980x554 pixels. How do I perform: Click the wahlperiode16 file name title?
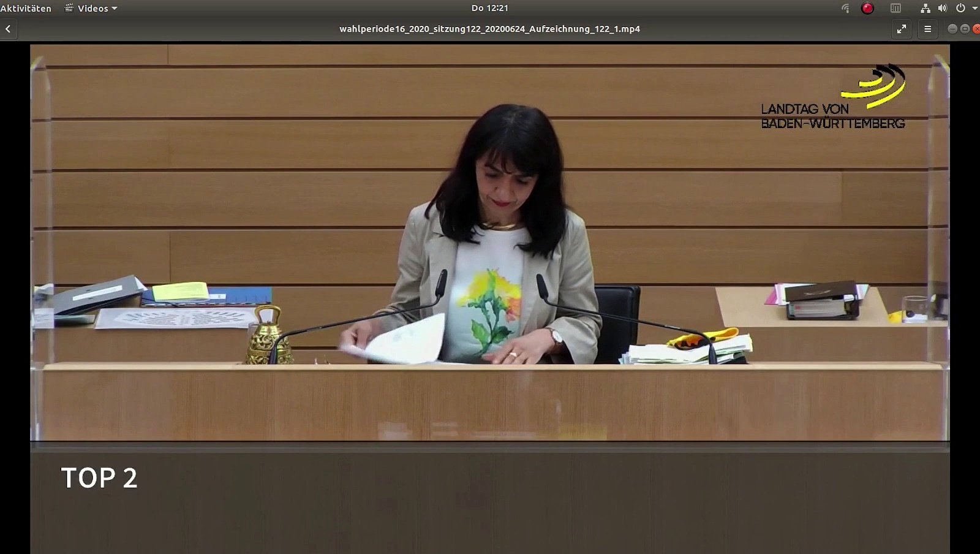[x=489, y=29]
